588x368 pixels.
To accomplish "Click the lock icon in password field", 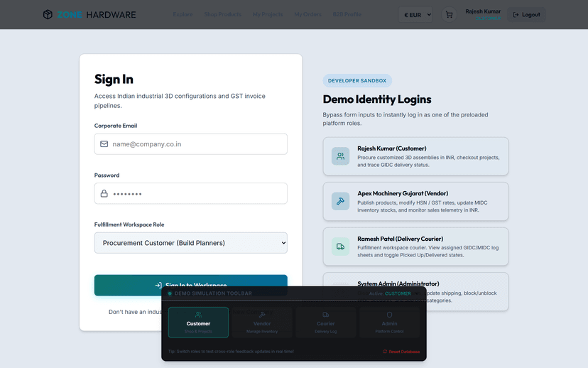I will (x=104, y=193).
